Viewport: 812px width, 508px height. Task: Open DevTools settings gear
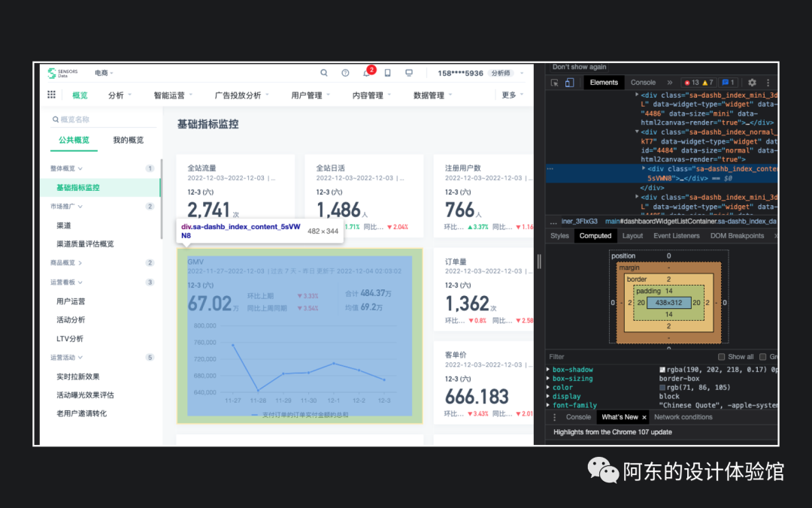(x=752, y=83)
